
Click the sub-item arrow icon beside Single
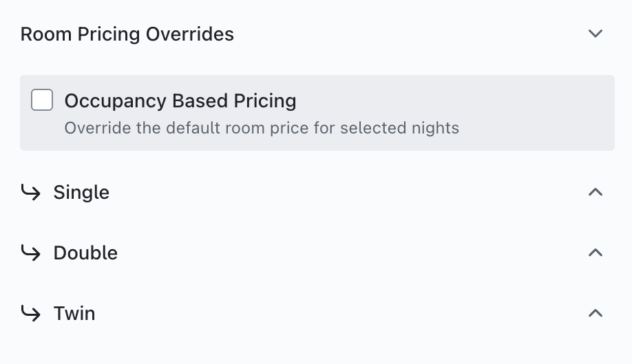coord(30,193)
